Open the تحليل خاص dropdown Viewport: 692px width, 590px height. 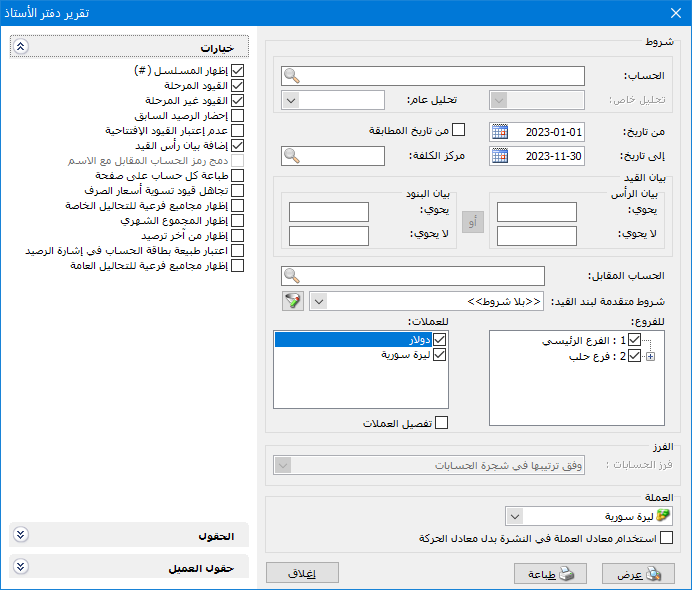coord(499,100)
